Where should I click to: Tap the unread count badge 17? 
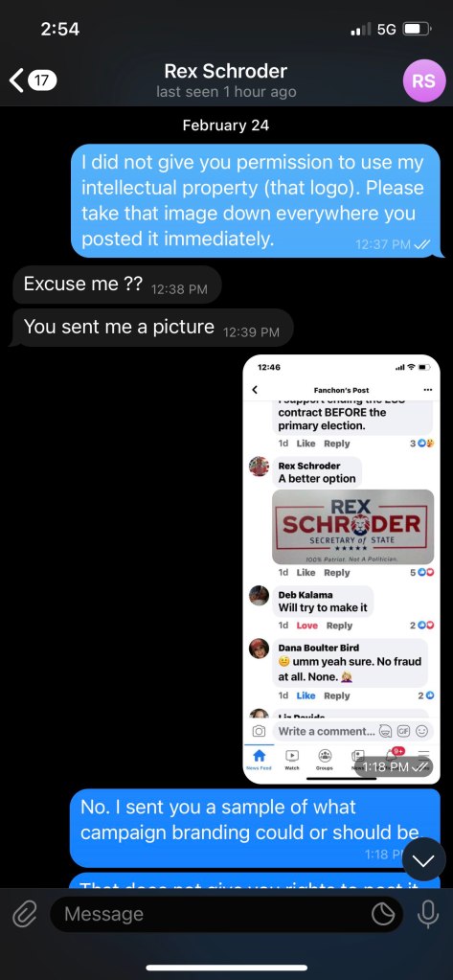pos(43,80)
